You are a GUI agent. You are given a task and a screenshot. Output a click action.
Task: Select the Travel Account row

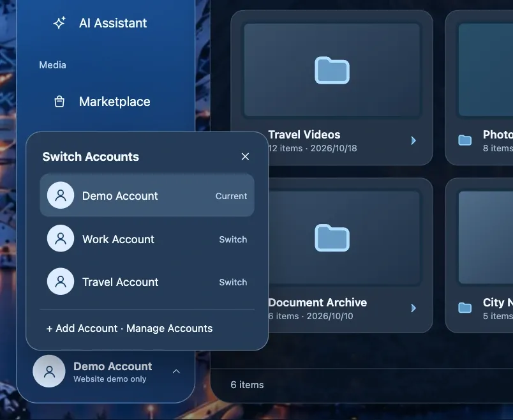pos(147,281)
